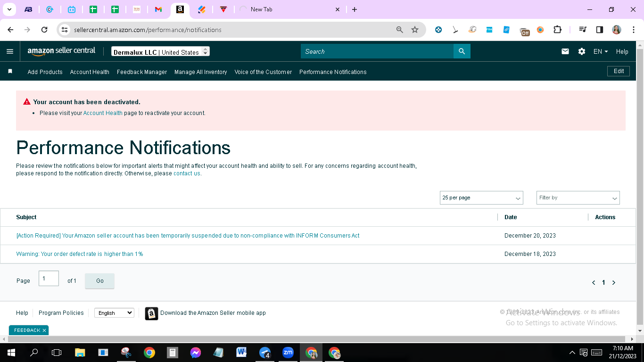644x362 pixels.
Task: Open Telegram from the taskbar
Action: (265, 352)
